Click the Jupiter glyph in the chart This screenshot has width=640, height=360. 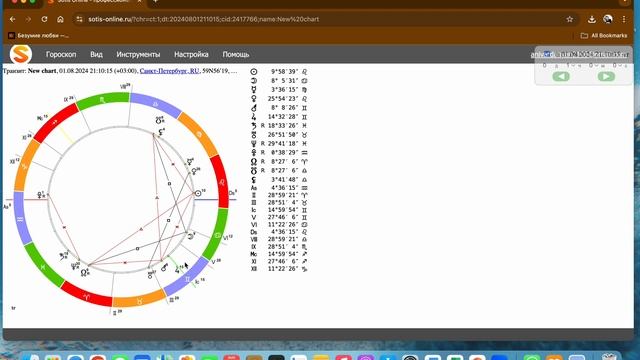click(177, 269)
